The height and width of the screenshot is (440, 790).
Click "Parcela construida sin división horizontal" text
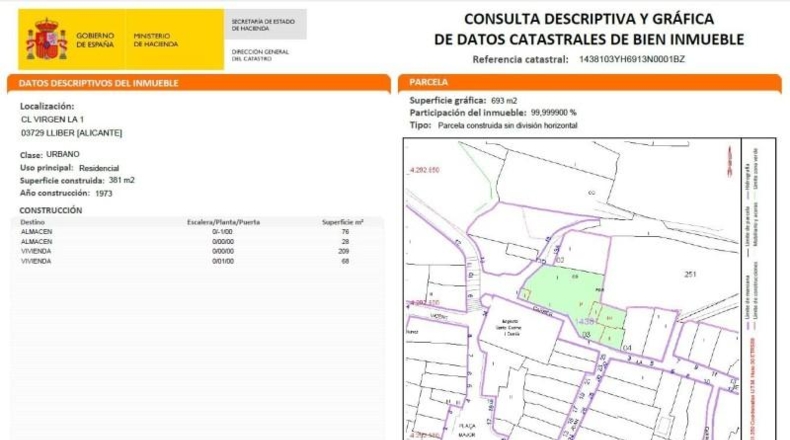[508, 125]
